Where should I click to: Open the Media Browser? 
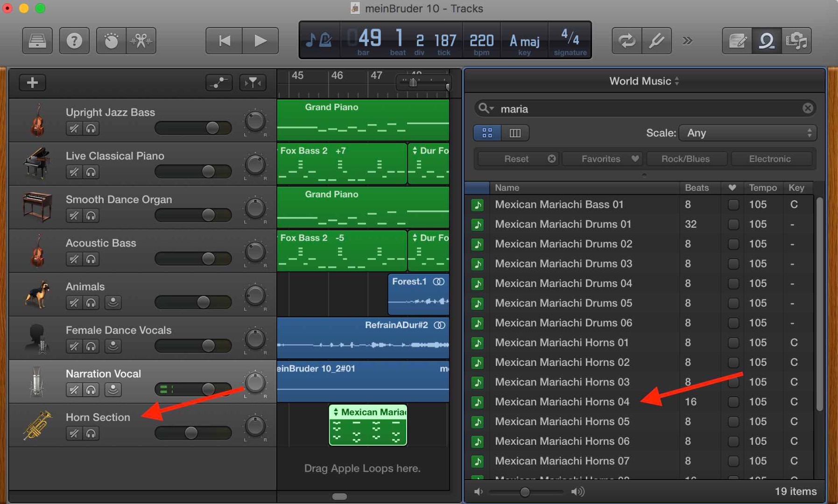[797, 41]
